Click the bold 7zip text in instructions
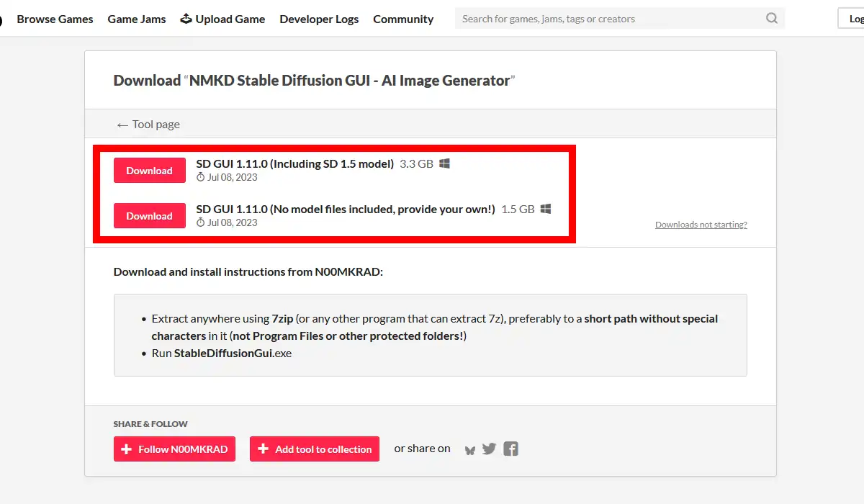The height and width of the screenshot is (504, 864). 282,318
